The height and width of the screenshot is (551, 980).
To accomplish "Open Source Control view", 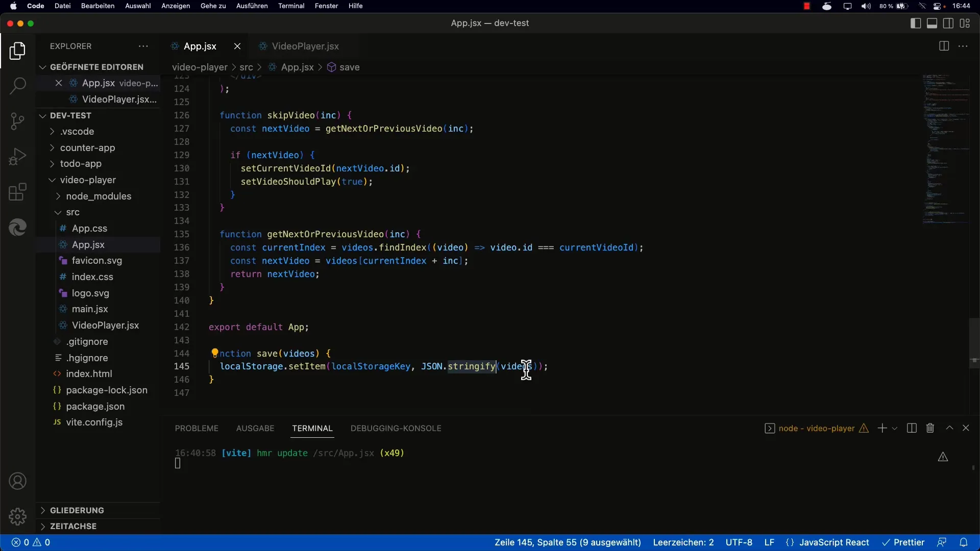I will [x=17, y=121].
